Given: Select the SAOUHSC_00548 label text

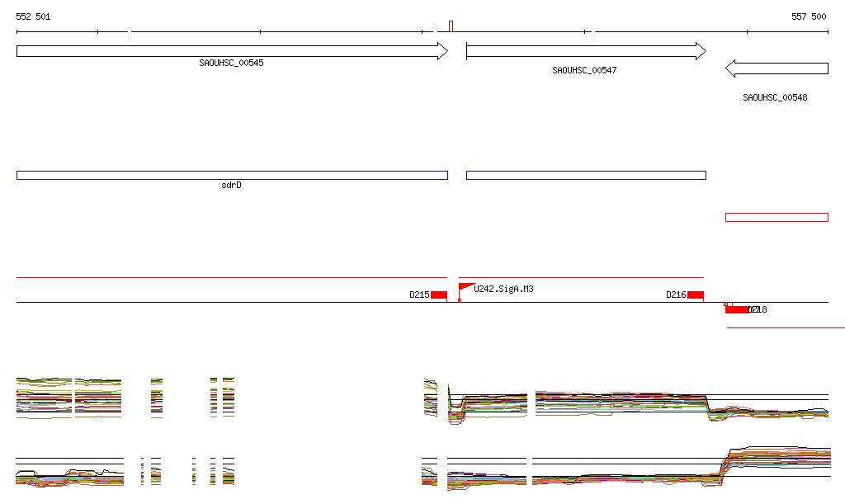Looking at the screenshot, I should (775, 97).
